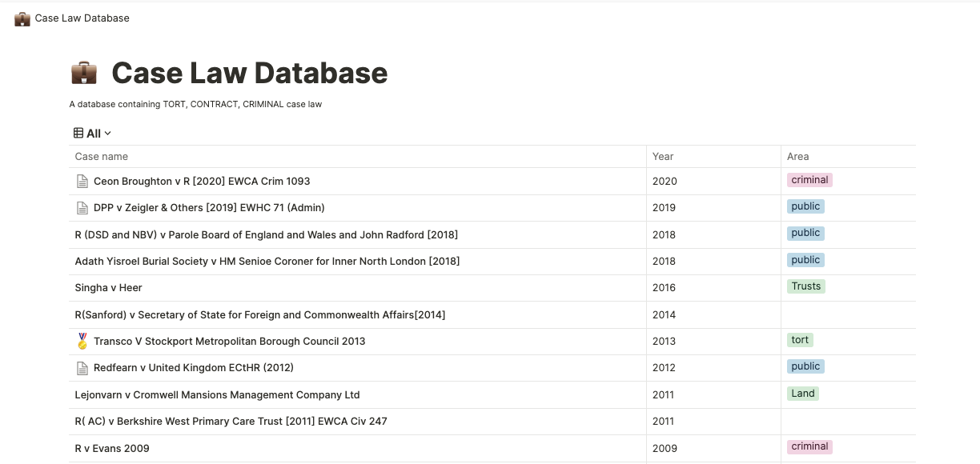This screenshot has height=464, width=980.
Task: Click medal icon on Transco V Stockport row
Action: [x=82, y=341]
